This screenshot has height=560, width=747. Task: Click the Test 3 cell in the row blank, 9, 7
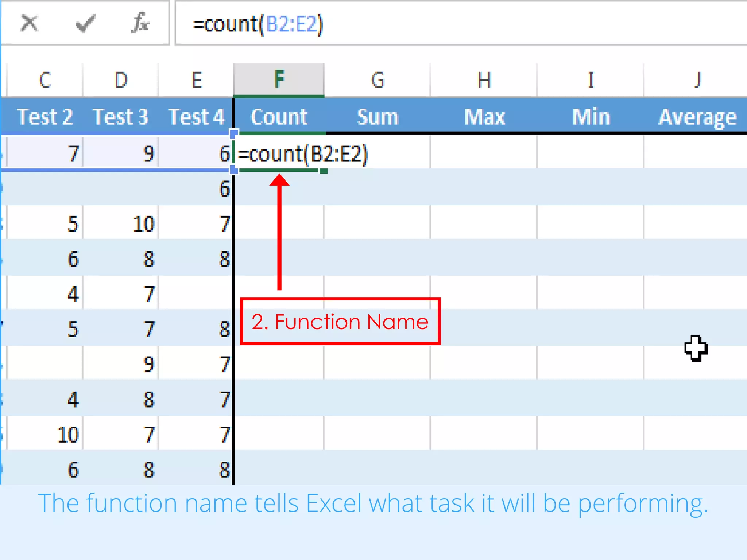pos(121,363)
